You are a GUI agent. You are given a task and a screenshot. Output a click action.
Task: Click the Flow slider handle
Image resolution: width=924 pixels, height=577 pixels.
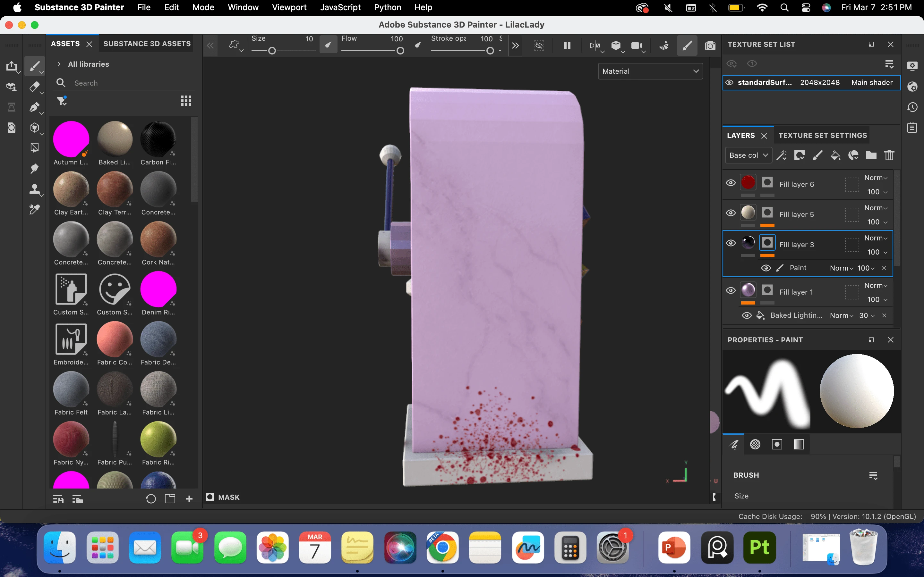coord(400,51)
